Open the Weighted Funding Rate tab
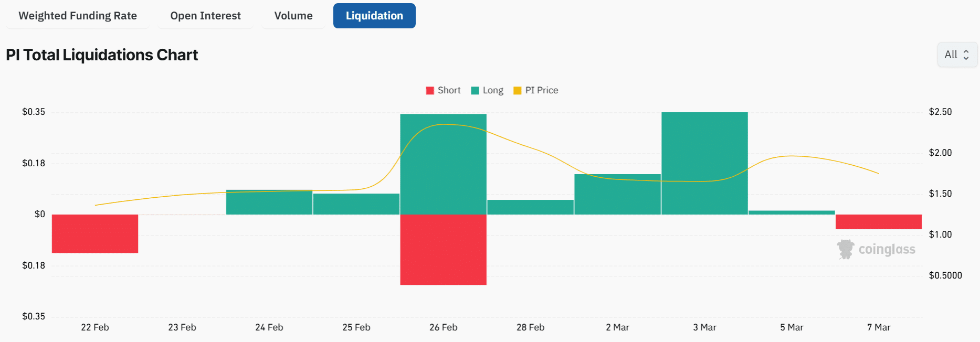This screenshot has width=980, height=342. coord(78,16)
